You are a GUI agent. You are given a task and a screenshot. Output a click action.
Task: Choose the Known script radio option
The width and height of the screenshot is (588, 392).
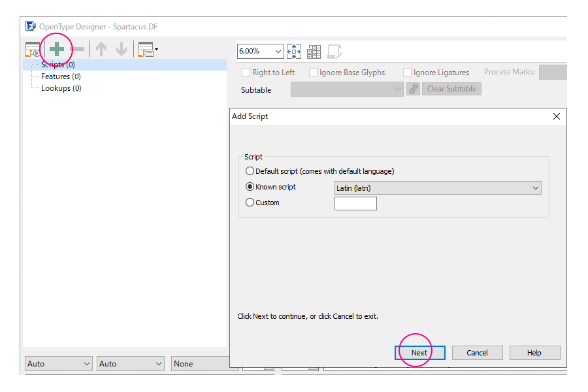coord(250,187)
